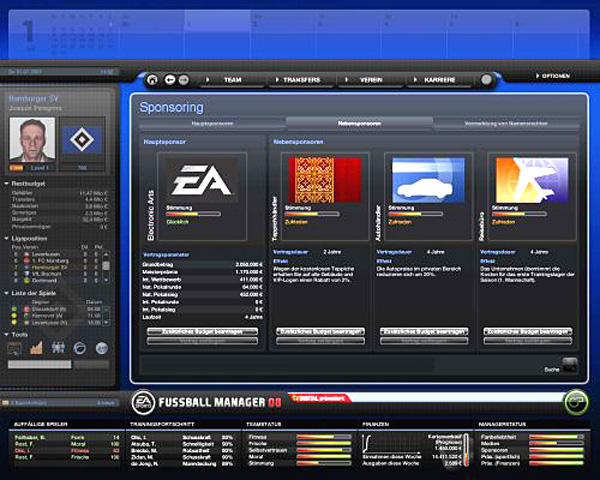The width and height of the screenshot is (600, 480).
Task: Open the TRANSFERS menu
Action: [302, 80]
